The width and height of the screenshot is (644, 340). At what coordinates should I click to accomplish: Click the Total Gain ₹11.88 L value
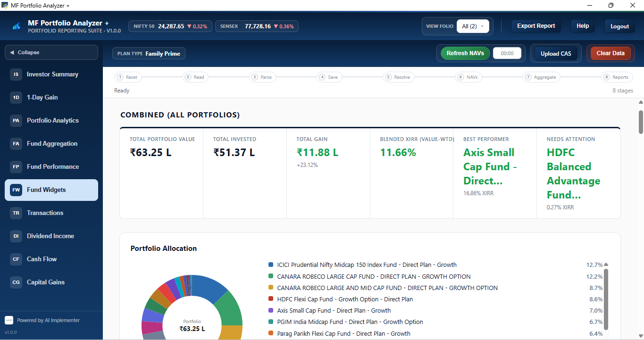click(x=318, y=152)
